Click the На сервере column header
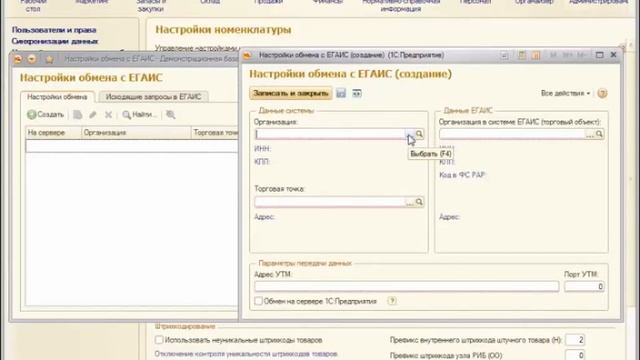The width and height of the screenshot is (640, 360). click(x=53, y=133)
